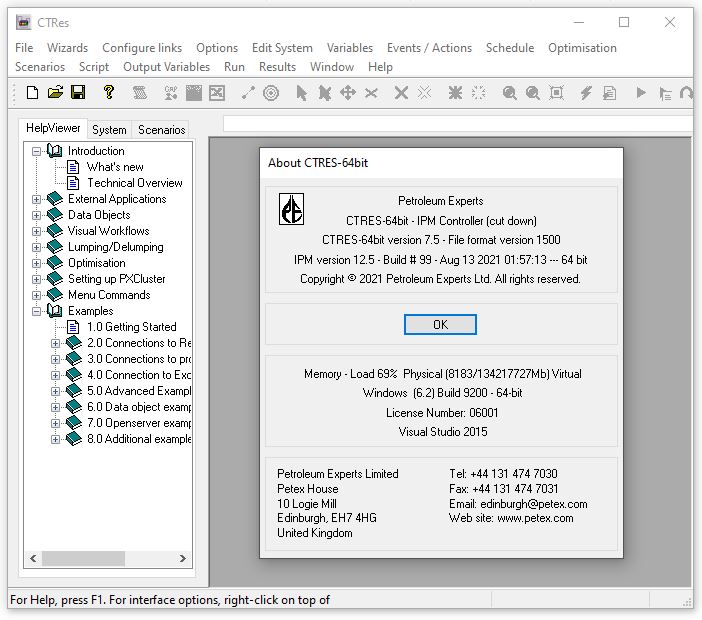
Task: Click the Petroleum Experts logo in dialog
Action: (291, 210)
